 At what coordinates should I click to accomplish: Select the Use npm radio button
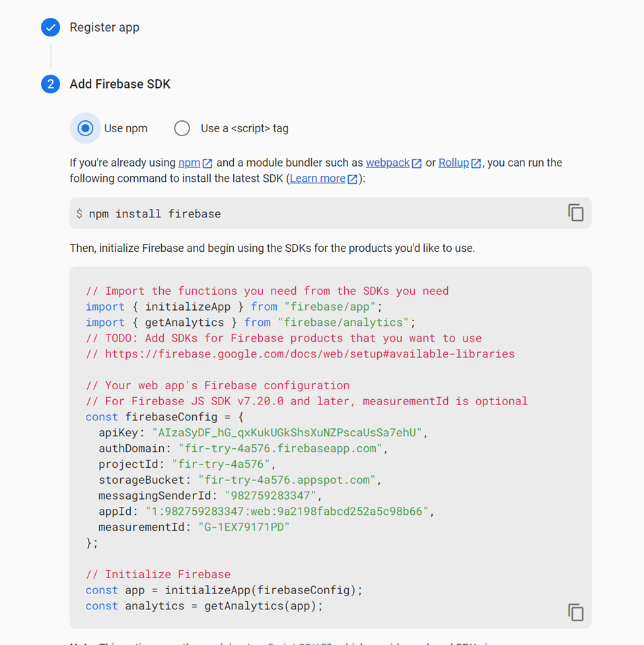[86, 128]
